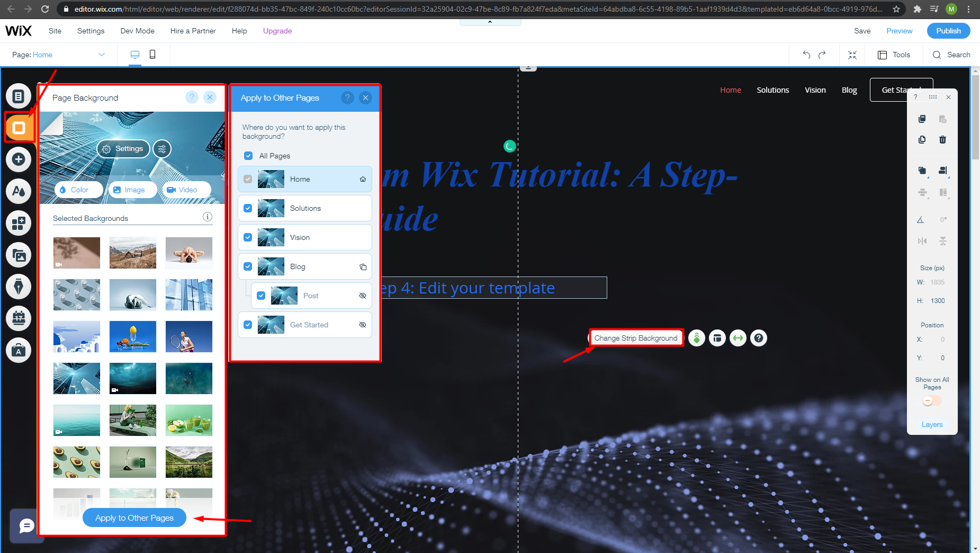Uncheck the Solutions page checkbox

click(248, 208)
